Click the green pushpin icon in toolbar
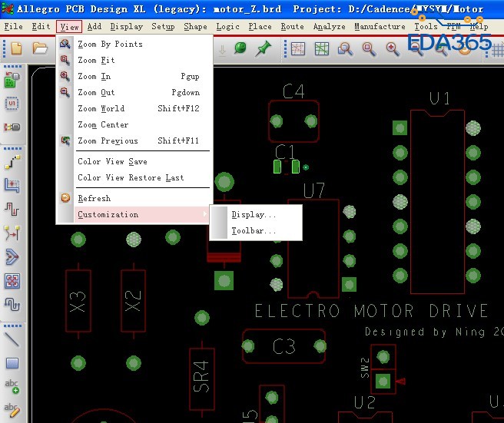The image size is (504, 423). [263, 49]
